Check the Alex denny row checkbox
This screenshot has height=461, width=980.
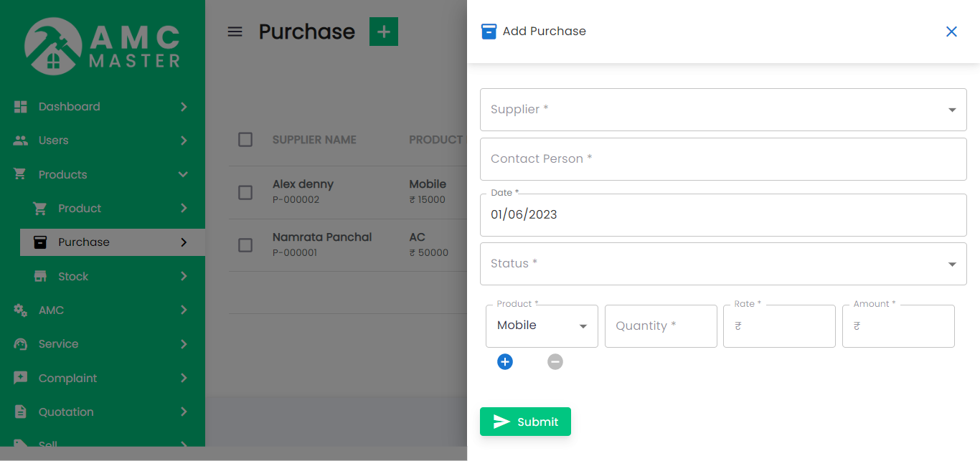(x=245, y=192)
